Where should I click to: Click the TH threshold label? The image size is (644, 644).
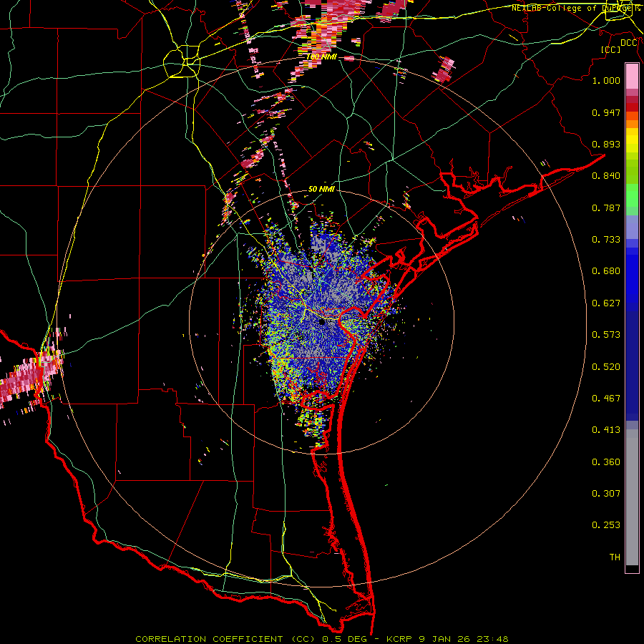(x=615, y=557)
